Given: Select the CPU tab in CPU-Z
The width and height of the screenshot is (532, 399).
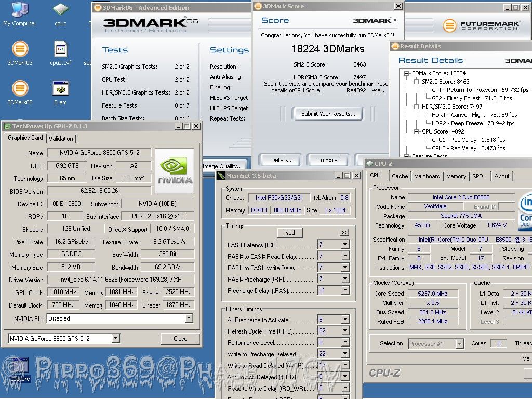Looking at the screenshot, I should (x=375, y=176).
